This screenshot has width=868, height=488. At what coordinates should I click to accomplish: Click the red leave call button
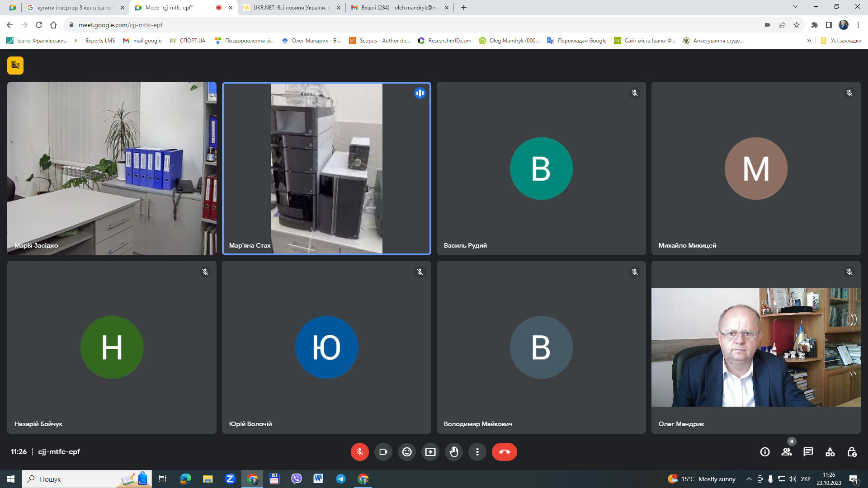point(504,452)
